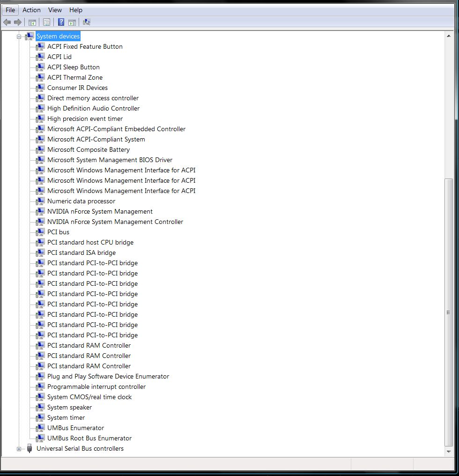Viewport: 459px width, 476px height.
Task: Select High Definition Audio Controller
Action: [x=94, y=108]
